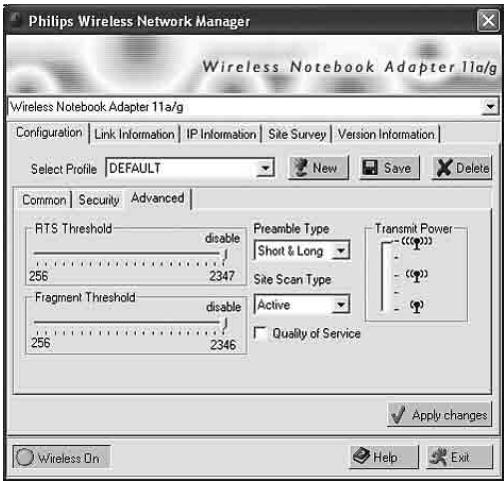Click the Apply changes button label

coord(450,415)
